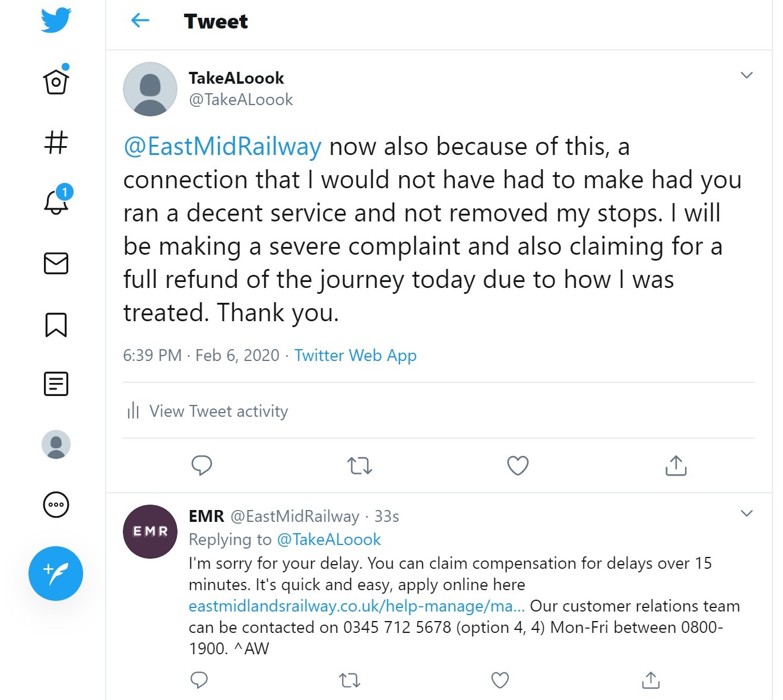Click the Twitter bird logo

click(56, 20)
